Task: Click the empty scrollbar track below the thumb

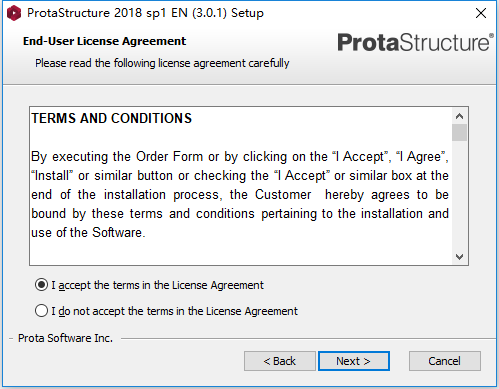Action: [x=460, y=195]
